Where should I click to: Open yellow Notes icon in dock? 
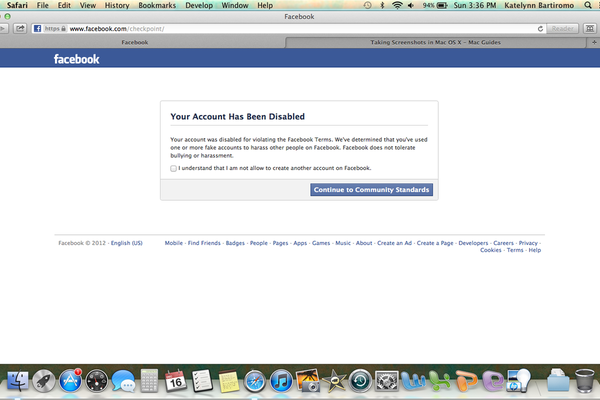click(228, 381)
